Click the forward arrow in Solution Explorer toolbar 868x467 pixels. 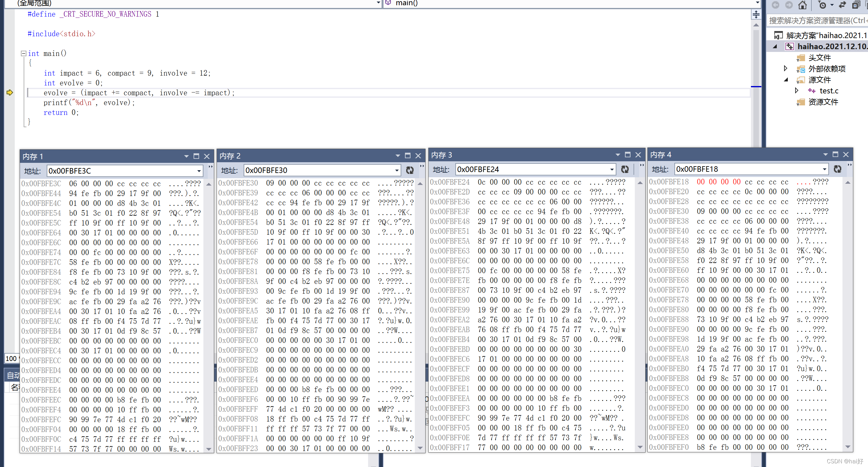789,5
